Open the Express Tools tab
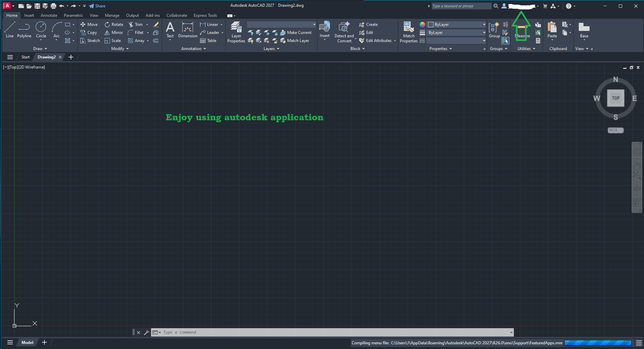The image size is (644, 349). (205, 15)
